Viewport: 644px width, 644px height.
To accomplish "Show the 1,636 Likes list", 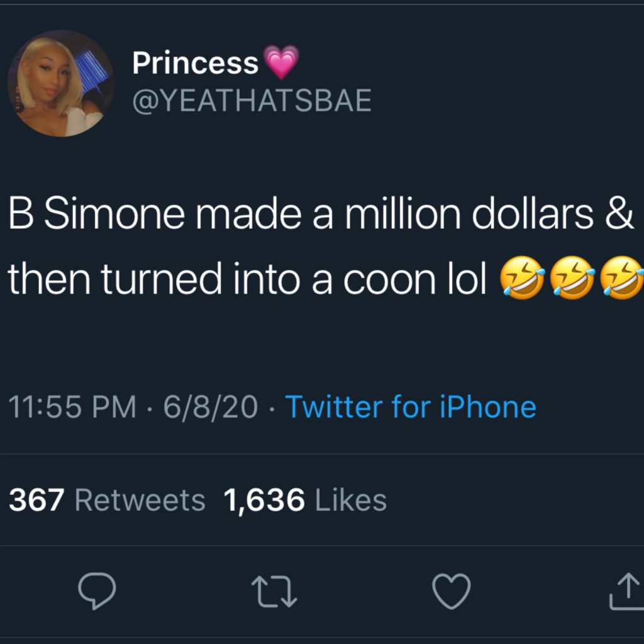I will (305, 501).
